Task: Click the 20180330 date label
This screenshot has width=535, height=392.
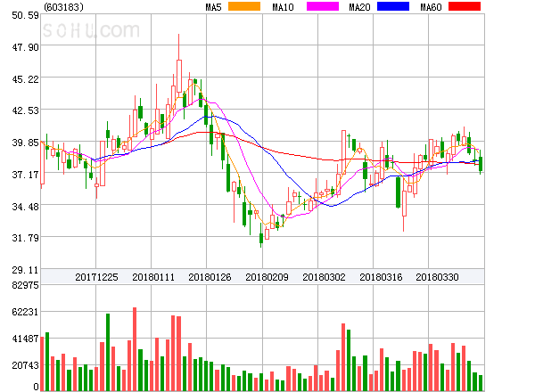Action: click(437, 277)
